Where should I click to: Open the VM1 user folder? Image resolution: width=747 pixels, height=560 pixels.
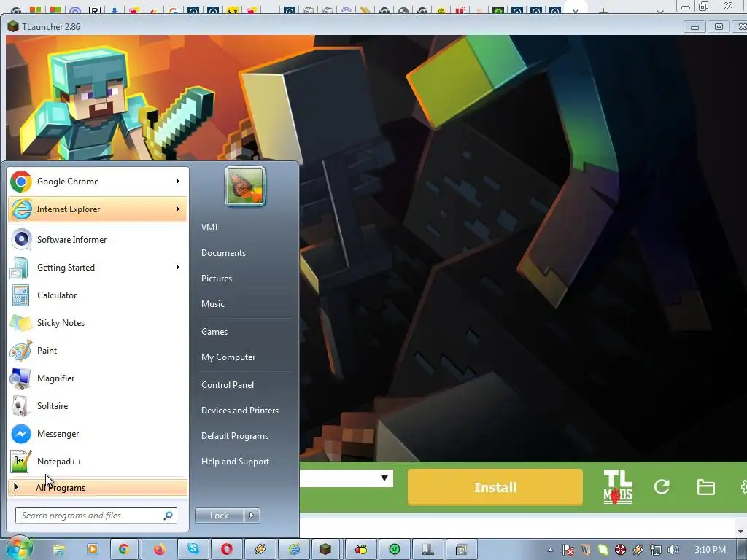[x=209, y=227]
